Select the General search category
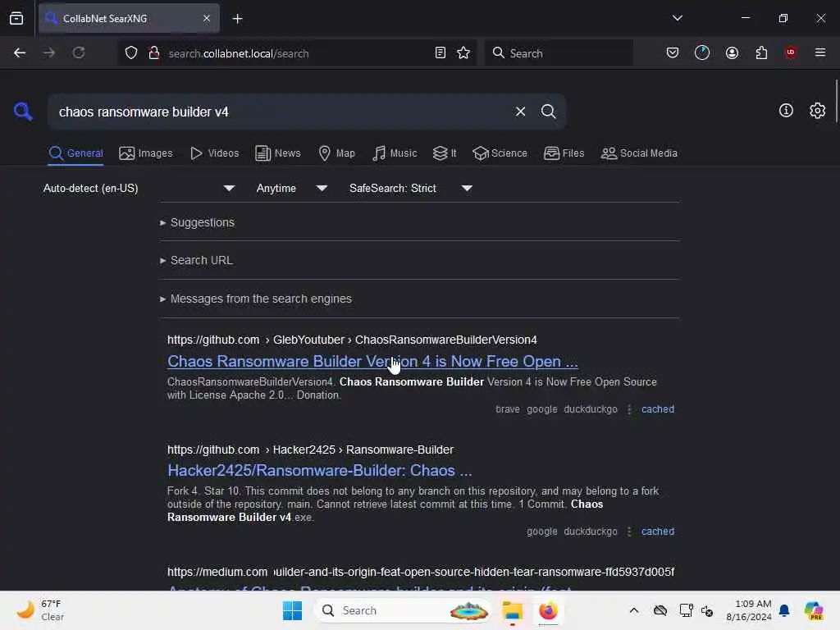The width and height of the screenshot is (840, 630). [x=75, y=153]
